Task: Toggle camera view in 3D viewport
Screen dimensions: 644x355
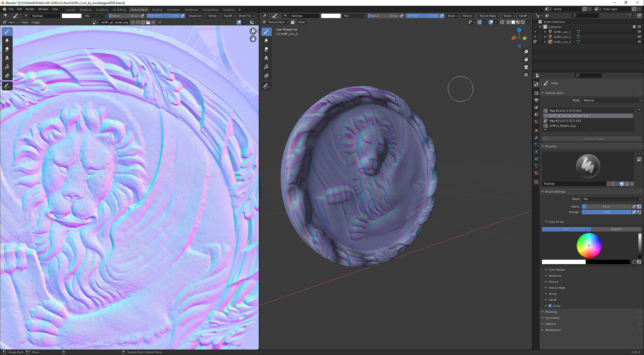Action: pos(526,67)
